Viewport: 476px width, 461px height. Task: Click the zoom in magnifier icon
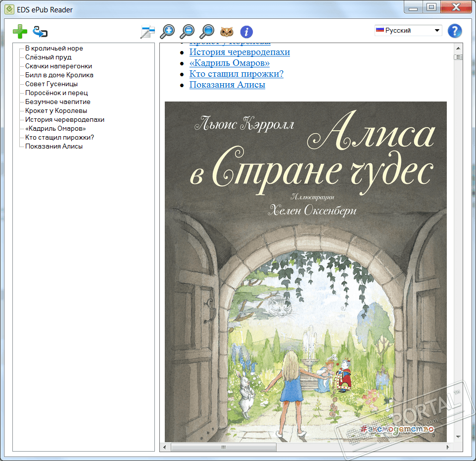[x=168, y=32]
